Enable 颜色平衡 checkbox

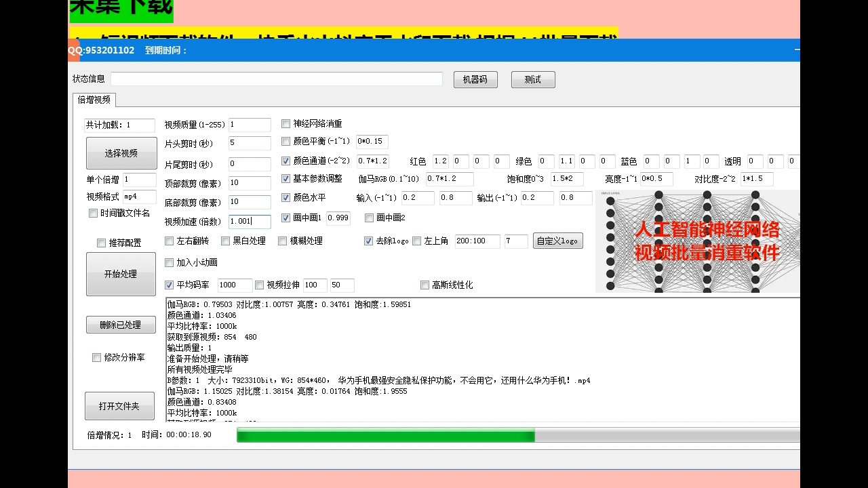[286, 142]
